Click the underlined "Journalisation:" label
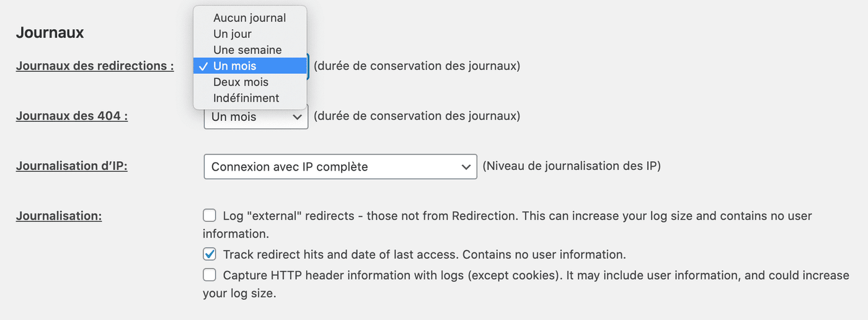Viewport: 868px width, 320px height. pyautogui.click(x=59, y=216)
